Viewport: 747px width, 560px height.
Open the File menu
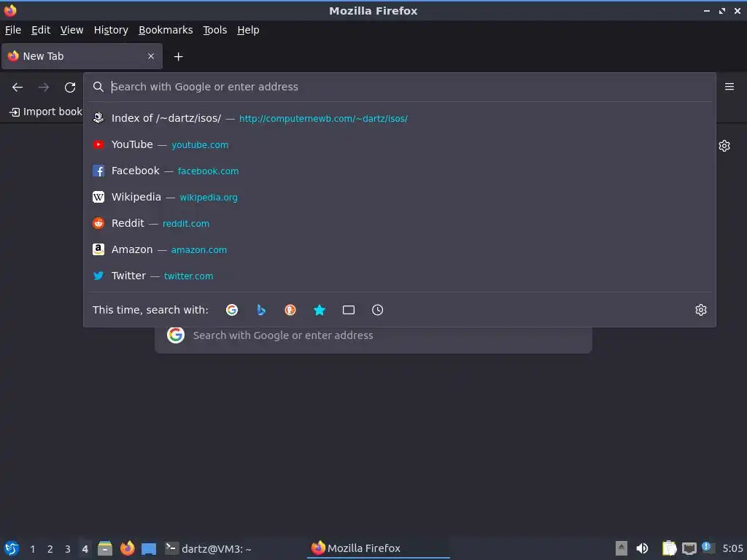[13, 30]
